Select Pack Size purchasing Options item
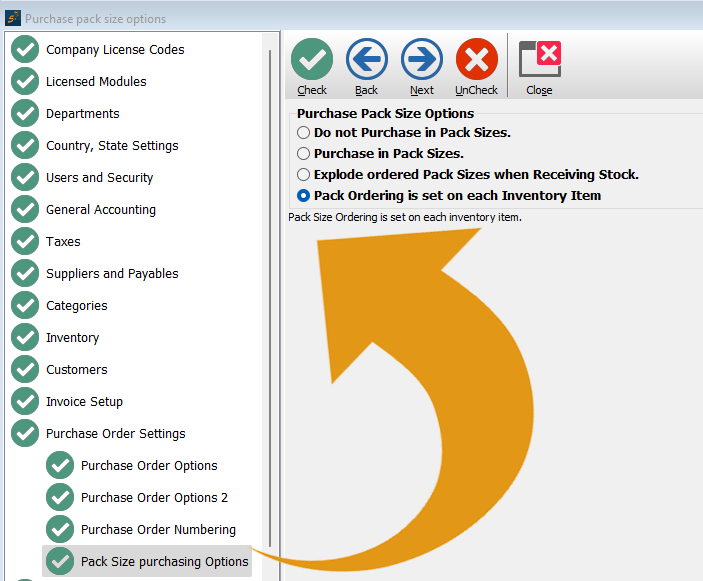The height and width of the screenshot is (581, 703). (164, 562)
